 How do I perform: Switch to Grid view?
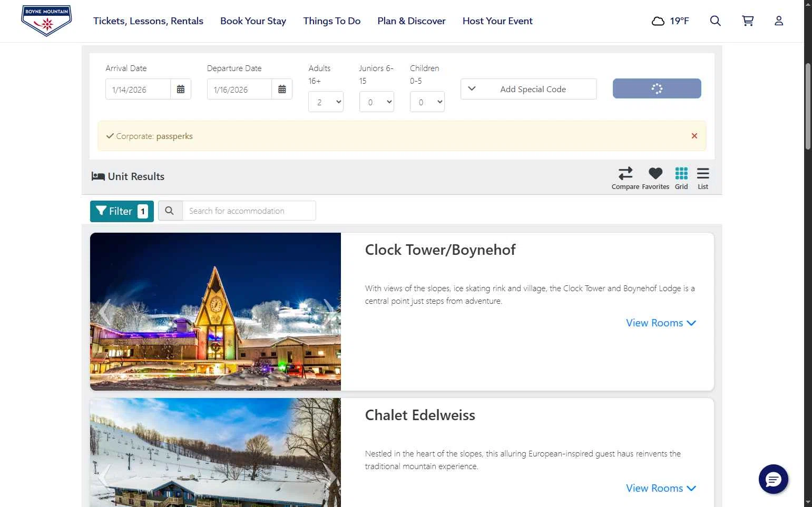(681, 178)
